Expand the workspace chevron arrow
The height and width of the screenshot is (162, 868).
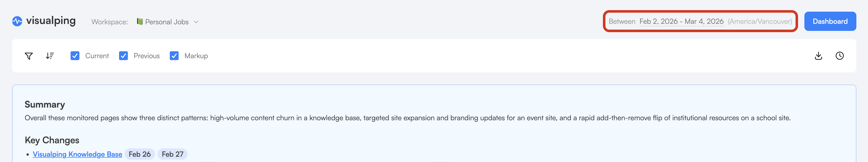coord(196,22)
